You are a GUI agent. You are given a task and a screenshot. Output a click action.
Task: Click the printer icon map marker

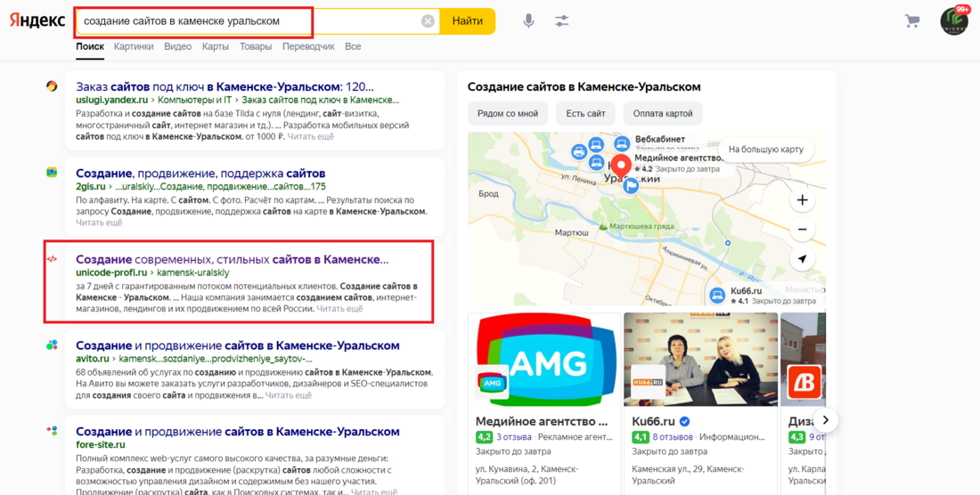coord(579,150)
